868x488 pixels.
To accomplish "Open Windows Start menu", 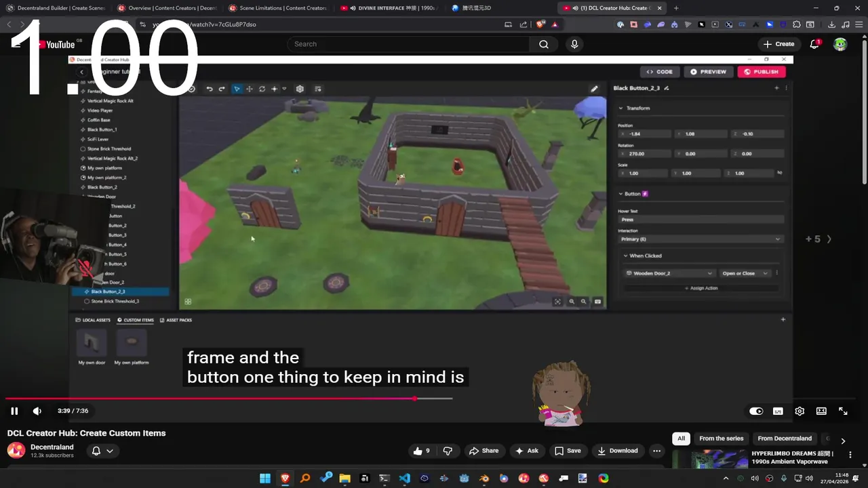I will [265, 479].
